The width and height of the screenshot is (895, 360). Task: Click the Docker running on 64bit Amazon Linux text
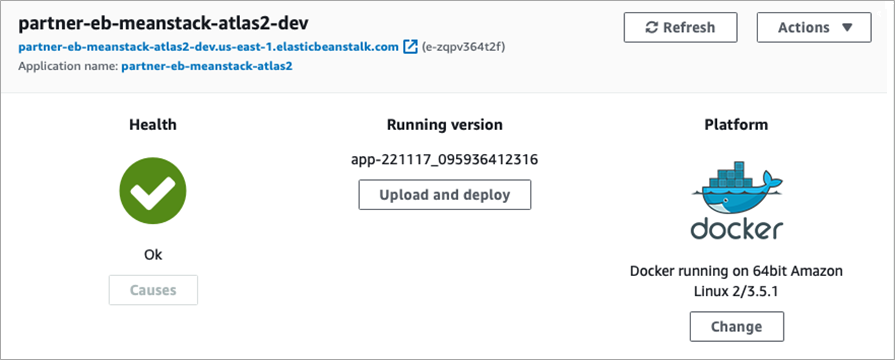point(736,281)
